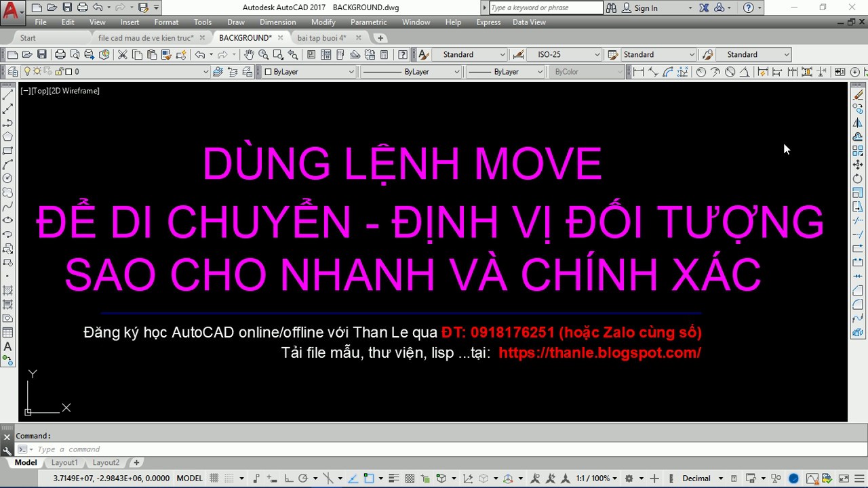Screen dimensions: 868x488
Task: Toggle layer 0 on/off lightbulb icon
Action: (28, 71)
